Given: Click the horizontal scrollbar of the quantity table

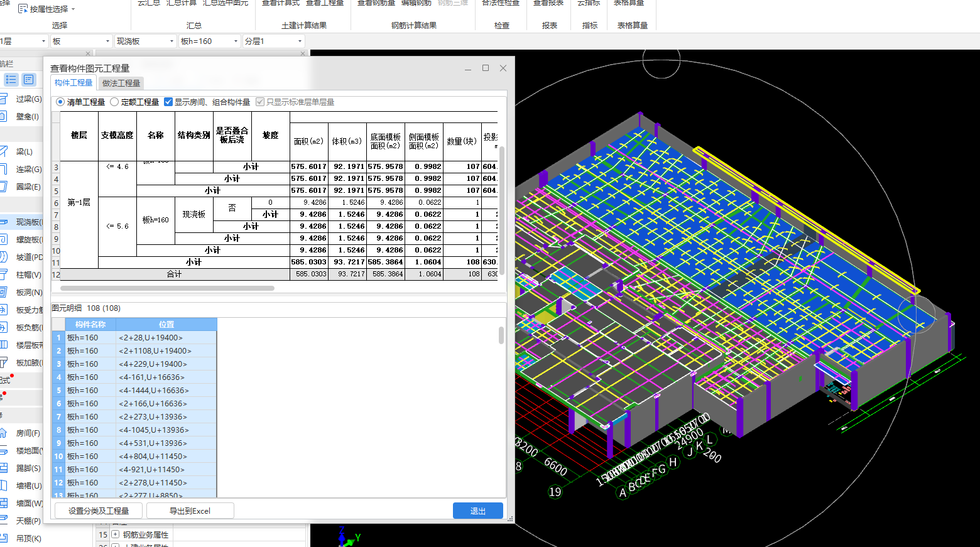Looking at the screenshot, I should coord(167,288).
